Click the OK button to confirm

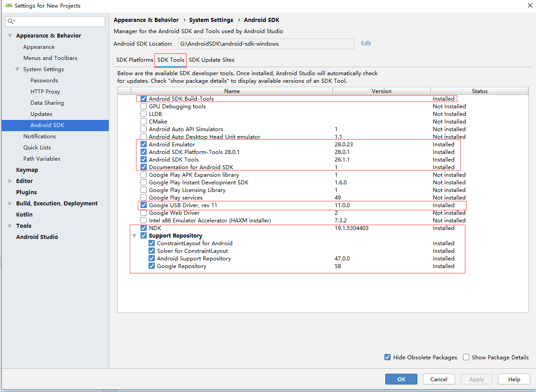[401, 379]
